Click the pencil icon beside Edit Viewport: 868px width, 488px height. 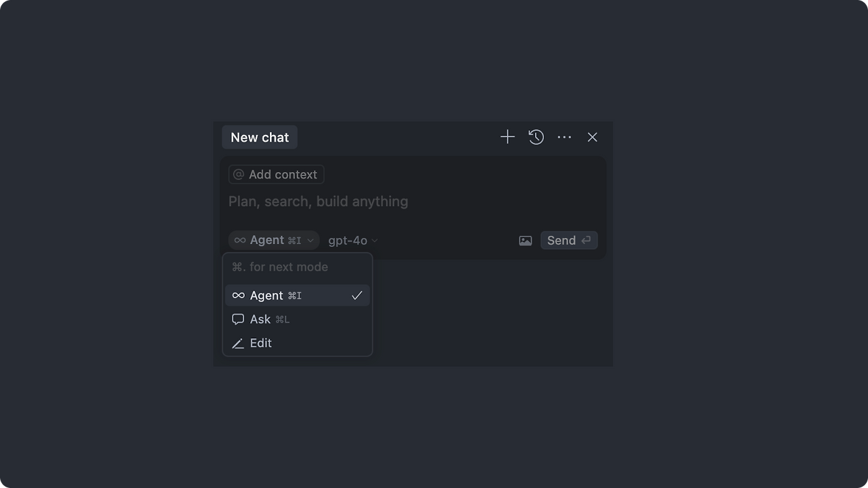(238, 344)
